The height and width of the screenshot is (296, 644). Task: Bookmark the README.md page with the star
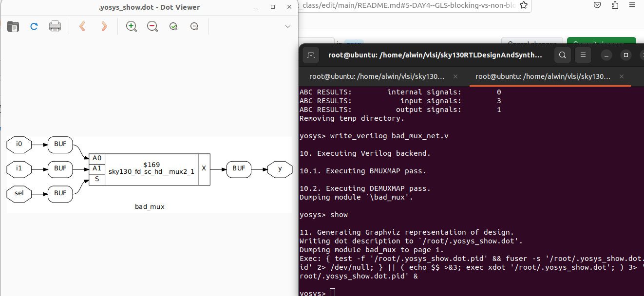pos(524,5)
